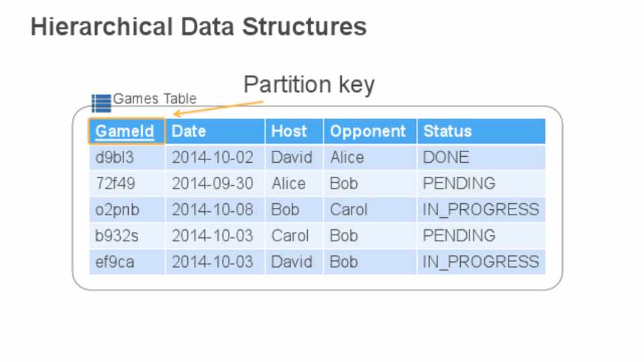This screenshot has width=644, height=362.
Task: Click the Status column header
Action: (x=447, y=131)
